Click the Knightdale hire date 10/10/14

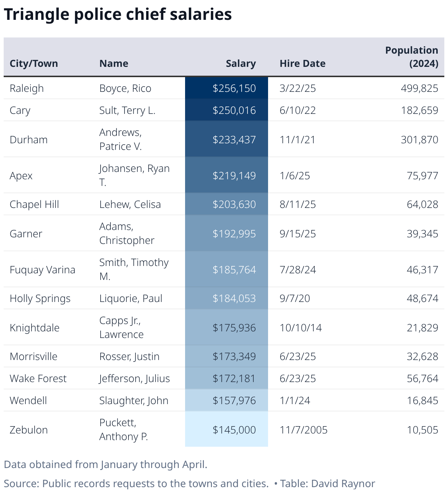pyautogui.click(x=300, y=328)
